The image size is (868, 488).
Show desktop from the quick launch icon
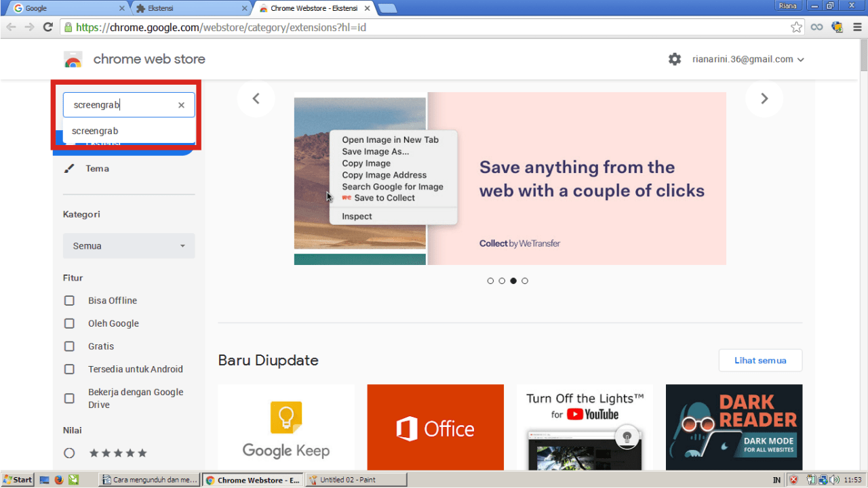click(44, 480)
